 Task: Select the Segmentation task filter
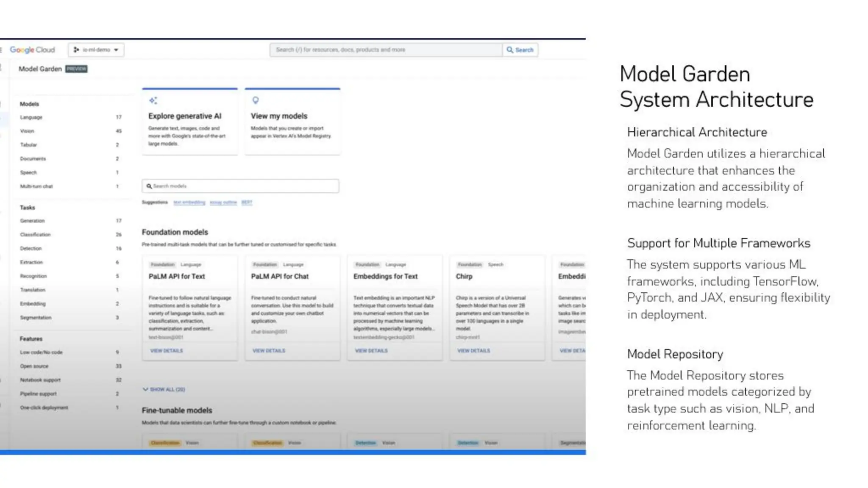tap(70, 318)
